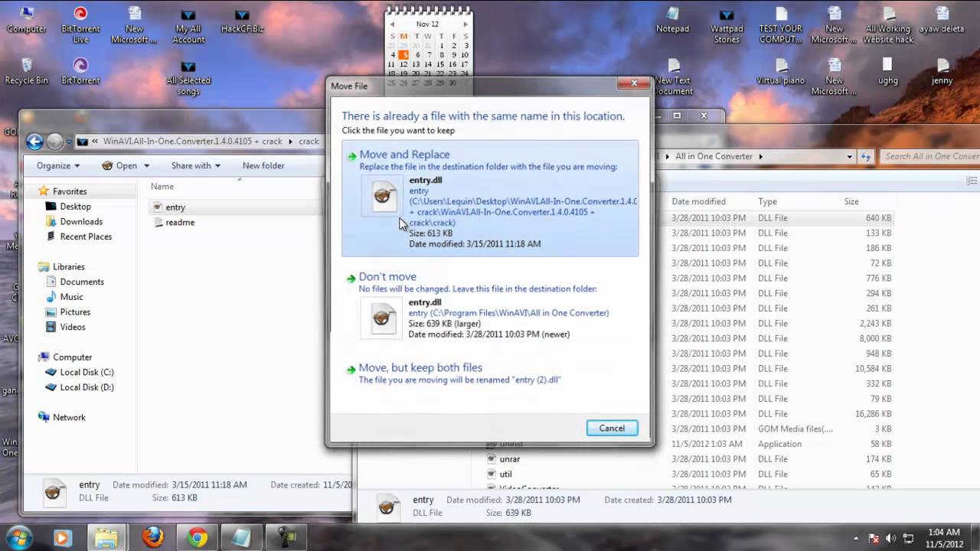Select Local Disk (D:)
Viewport: 980px width, 551px height.
(87, 387)
